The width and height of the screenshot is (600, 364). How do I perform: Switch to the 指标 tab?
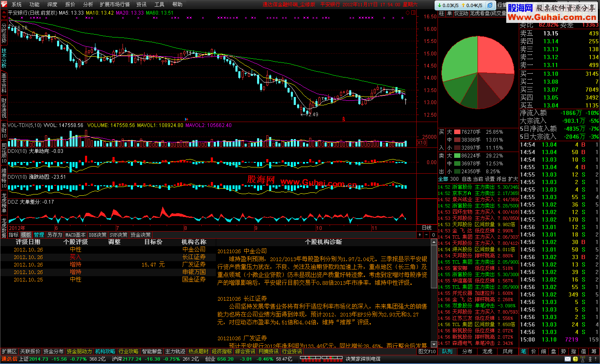(x=14, y=235)
